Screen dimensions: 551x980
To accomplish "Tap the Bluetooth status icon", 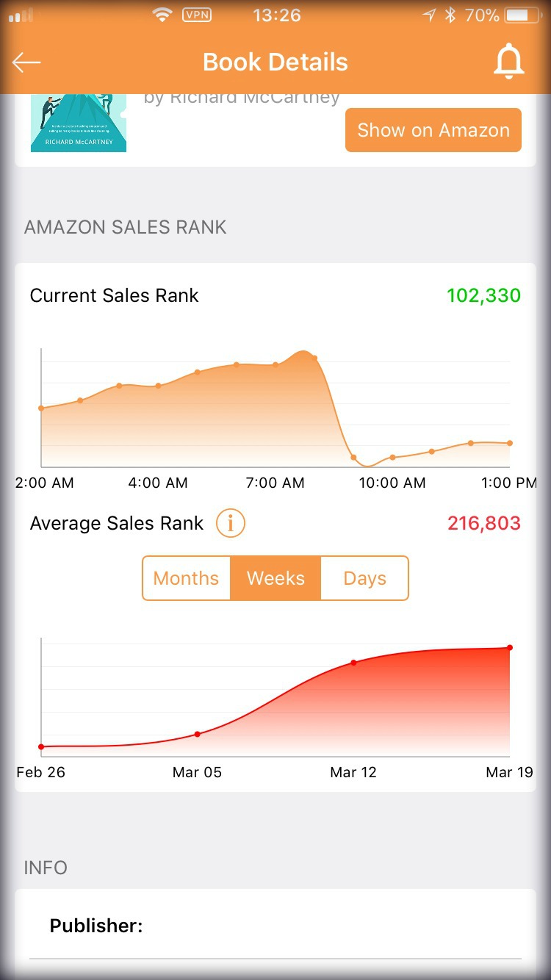I will (450, 15).
